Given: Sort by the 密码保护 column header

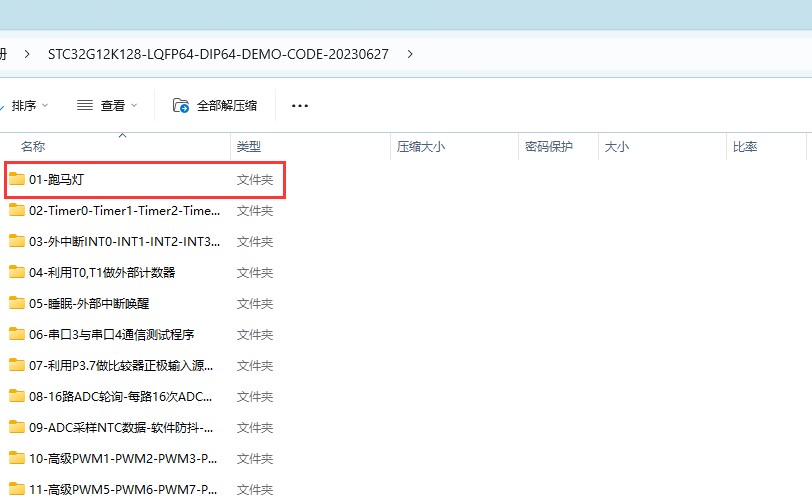Looking at the screenshot, I should coord(548,147).
